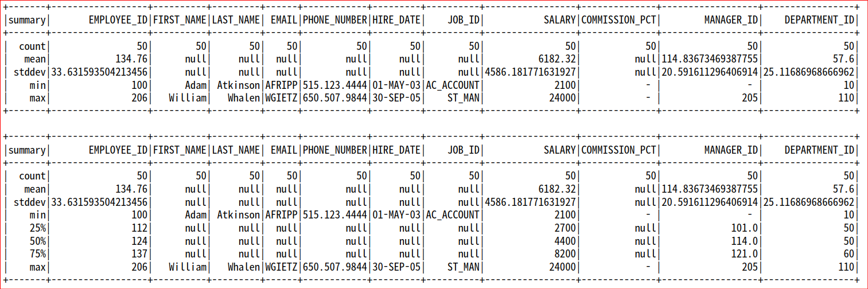Screen dimensions: 868x289
Task: Click the count row label in upper table
Action: (32, 46)
